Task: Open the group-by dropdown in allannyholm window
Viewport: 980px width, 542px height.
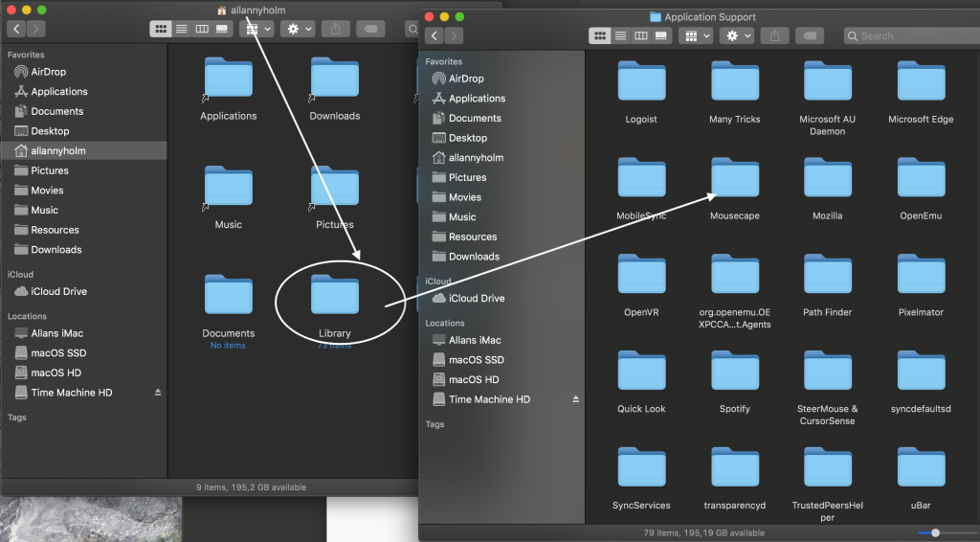Action: point(256,29)
